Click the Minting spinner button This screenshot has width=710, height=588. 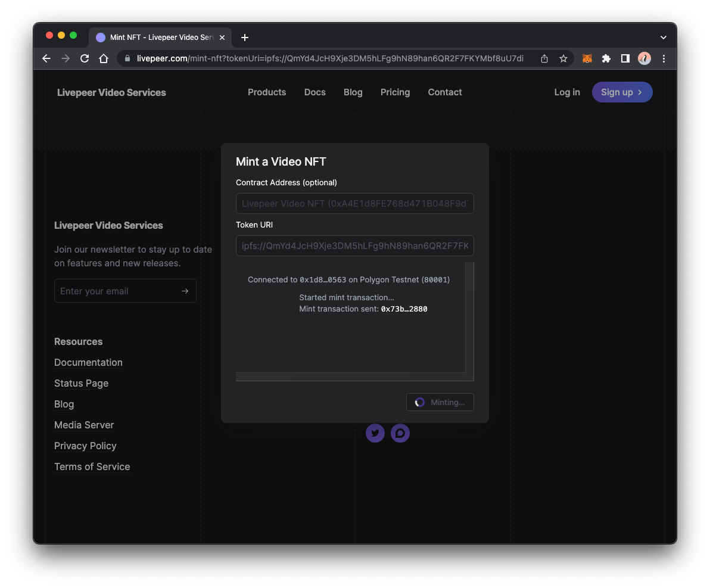[440, 402]
